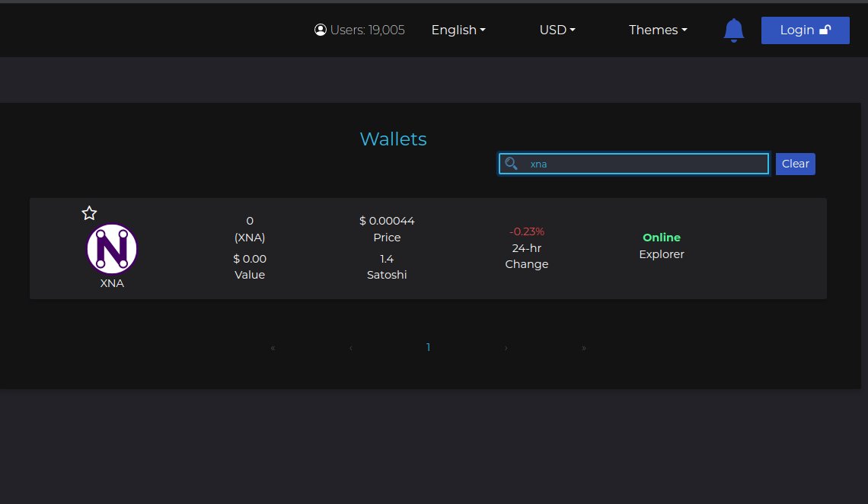Jump to first page with double-left arrow
The image size is (868, 504).
[273, 348]
